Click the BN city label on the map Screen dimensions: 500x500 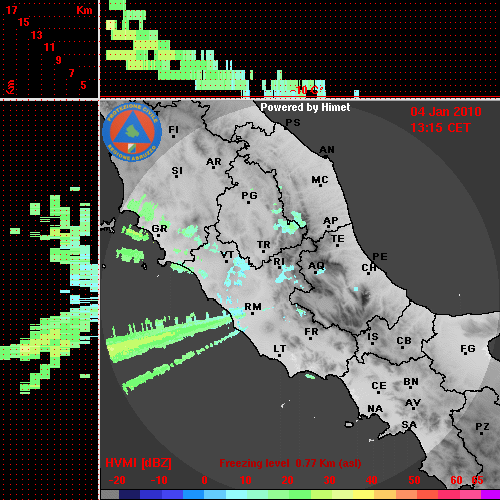tap(411, 382)
